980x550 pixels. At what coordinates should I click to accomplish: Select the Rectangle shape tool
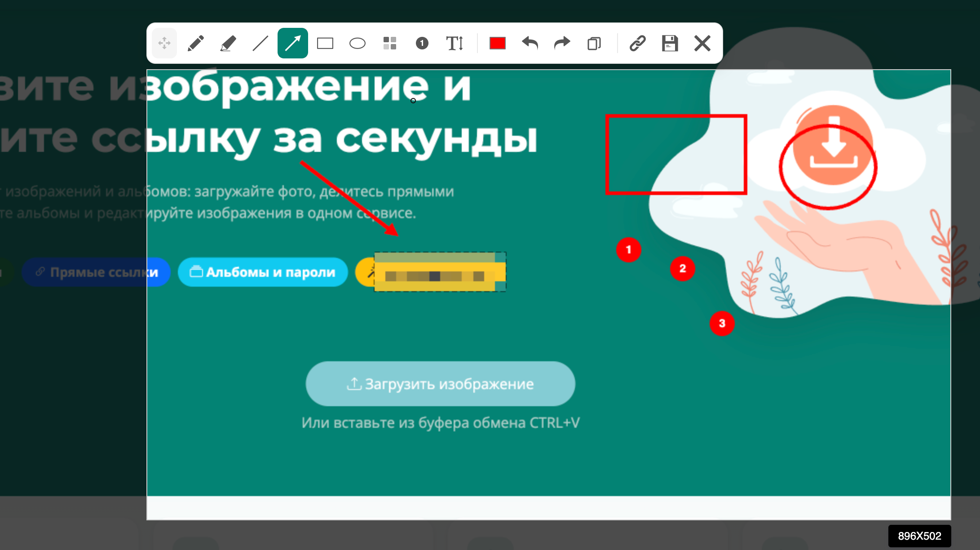325,44
